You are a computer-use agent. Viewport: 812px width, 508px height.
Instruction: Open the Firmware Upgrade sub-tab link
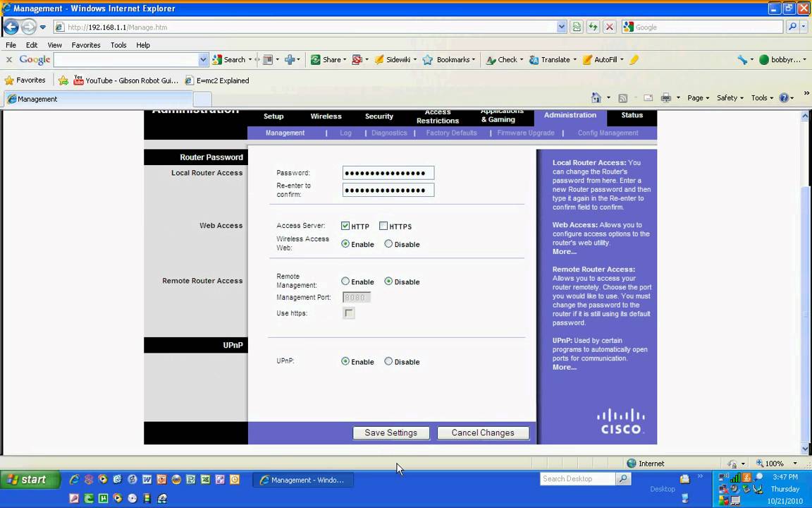(x=526, y=133)
